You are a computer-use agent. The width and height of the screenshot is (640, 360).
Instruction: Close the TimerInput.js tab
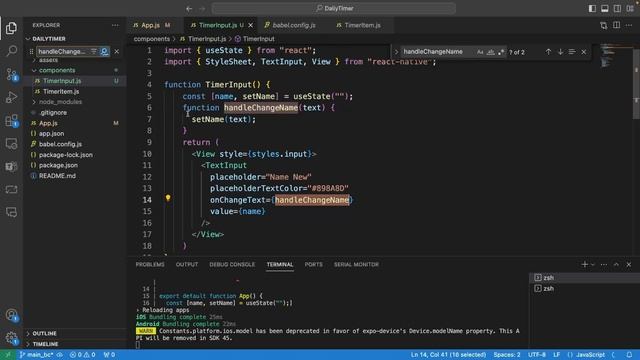pos(251,25)
